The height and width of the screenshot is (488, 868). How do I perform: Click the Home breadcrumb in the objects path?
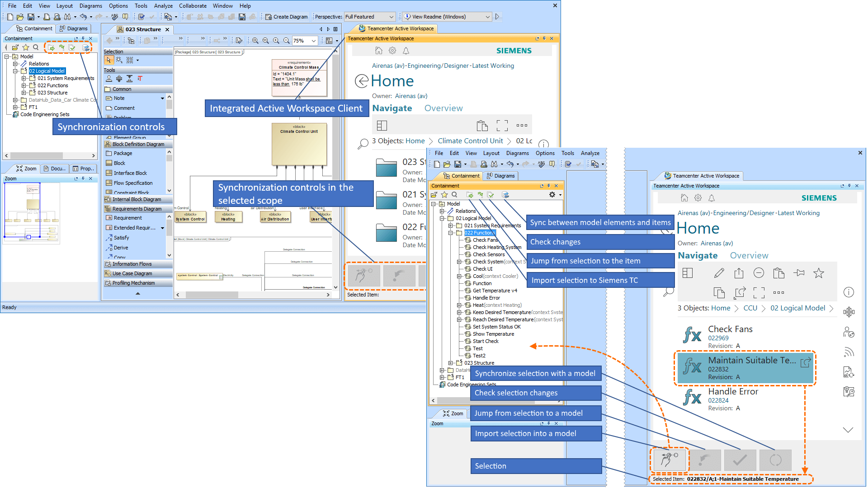(415, 141)
